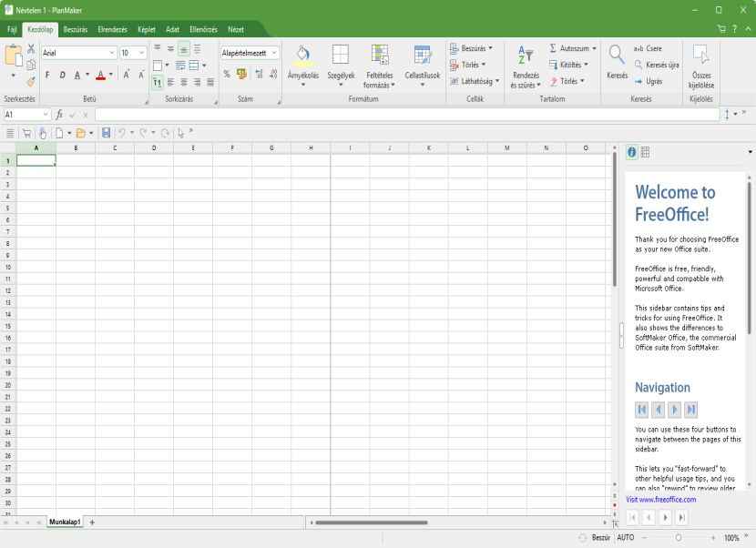Viewport: 756px width, 548px height.
Task: Open the Visit www.freeoffice.com link
Action: tap(661, 500)
